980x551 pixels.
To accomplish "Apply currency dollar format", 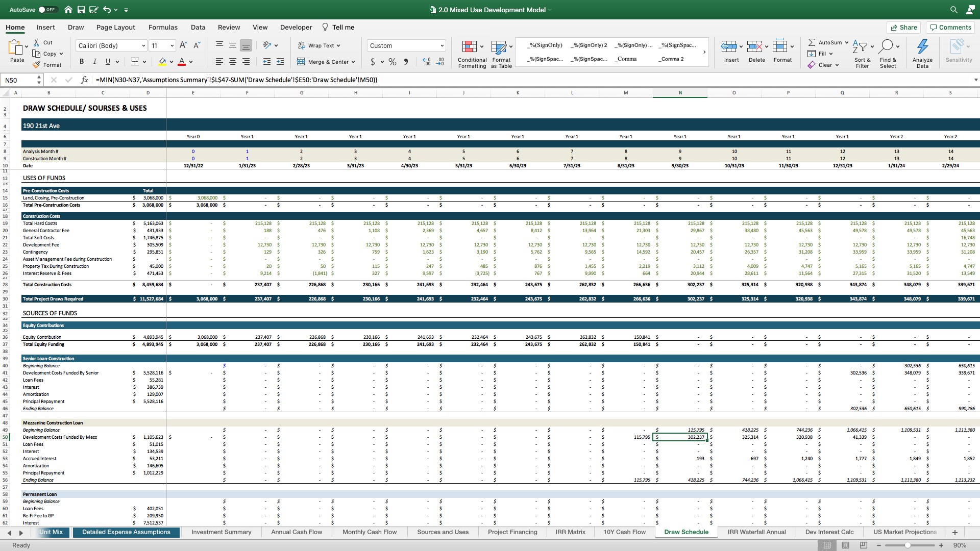I will [x=373, y=62].
